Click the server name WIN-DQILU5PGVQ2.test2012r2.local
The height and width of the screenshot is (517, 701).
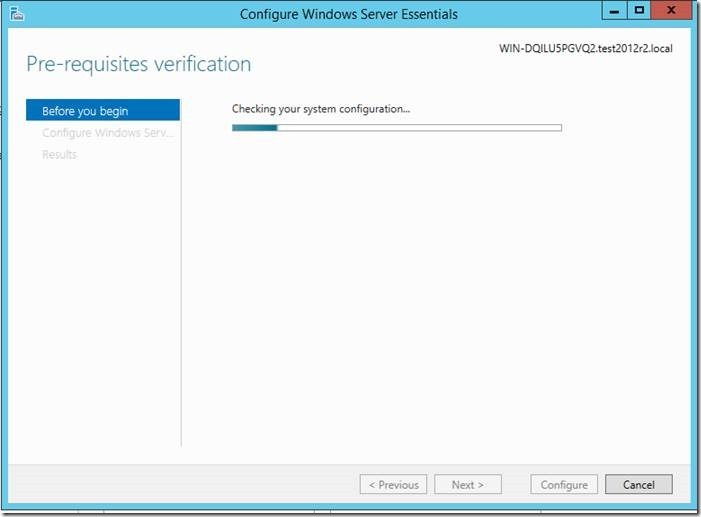tap(585, 48)
